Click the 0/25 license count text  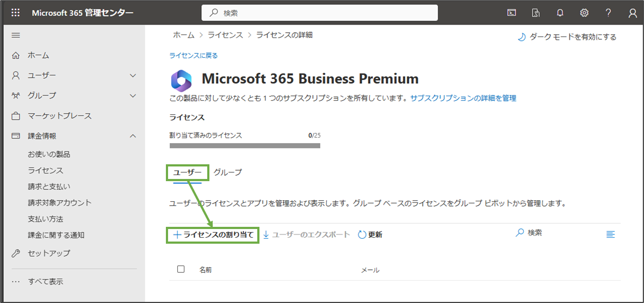[x=314, y=135]
